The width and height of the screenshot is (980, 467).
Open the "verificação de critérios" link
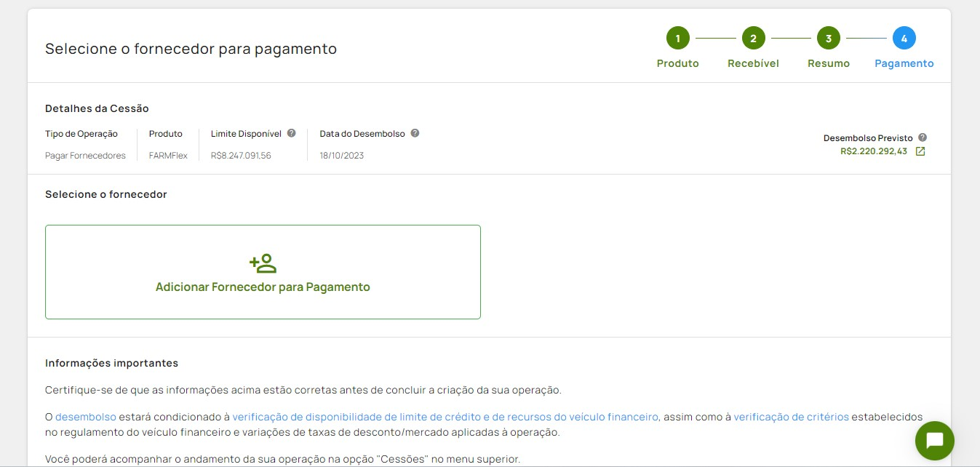tap(791, 417)
